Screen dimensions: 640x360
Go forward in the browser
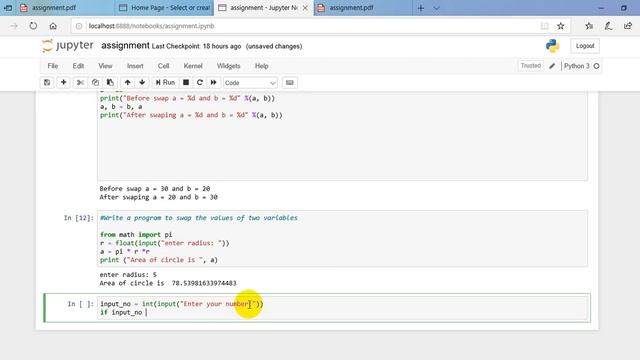[13, 26]
